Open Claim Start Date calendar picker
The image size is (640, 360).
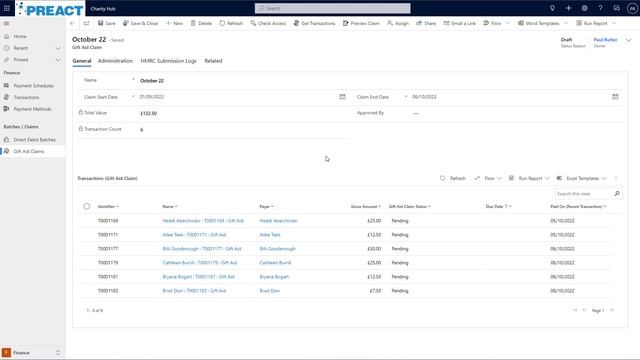tap(342, 97)
